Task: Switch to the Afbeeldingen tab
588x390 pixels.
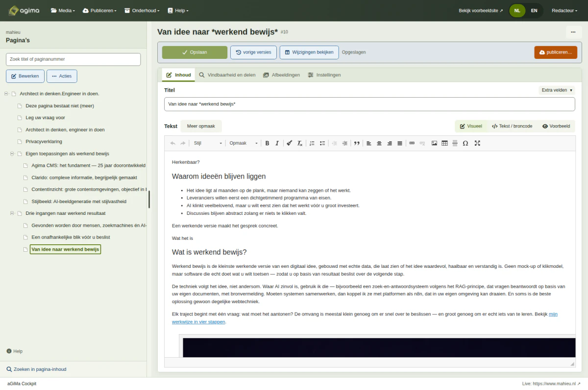Action: [281, 75]
